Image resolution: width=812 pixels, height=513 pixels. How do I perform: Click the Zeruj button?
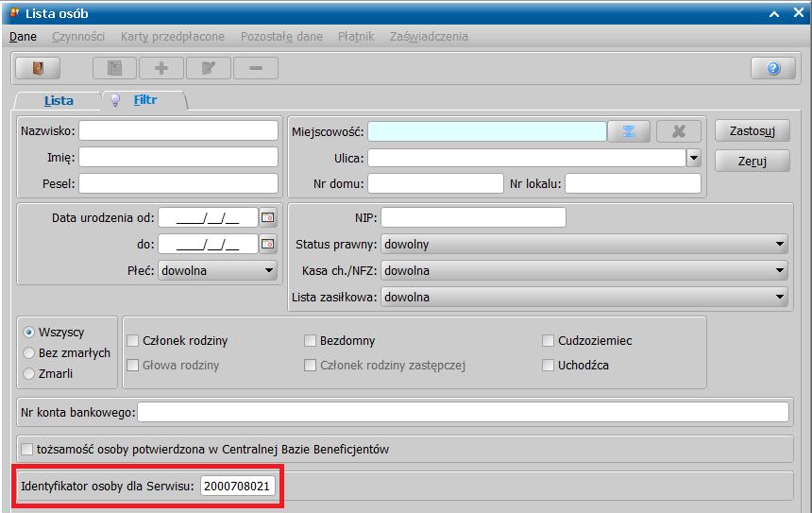[753, 161]
